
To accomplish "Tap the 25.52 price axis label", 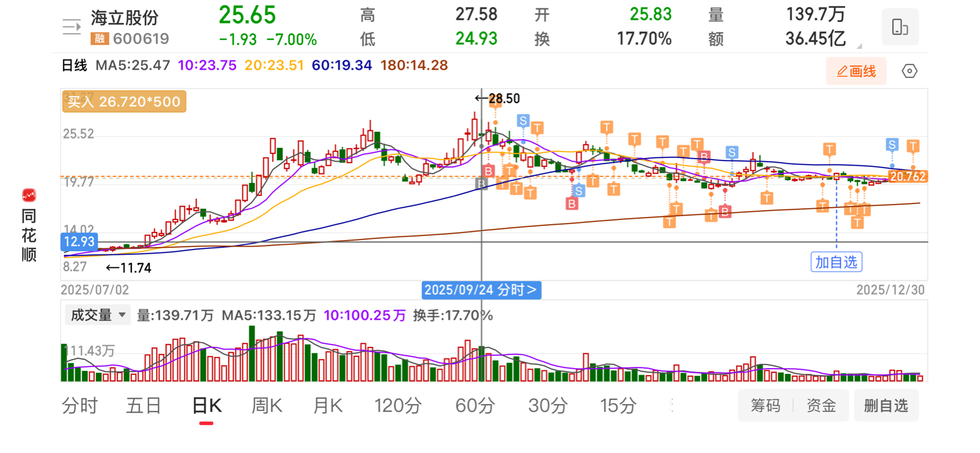I will tap(78, 134).
